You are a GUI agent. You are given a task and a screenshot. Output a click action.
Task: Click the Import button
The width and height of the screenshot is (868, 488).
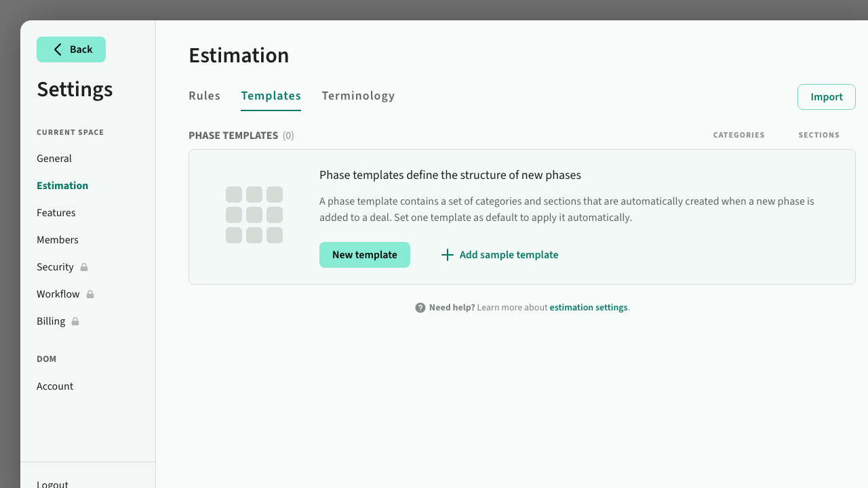pyautogui.click(x=826, y=97)
